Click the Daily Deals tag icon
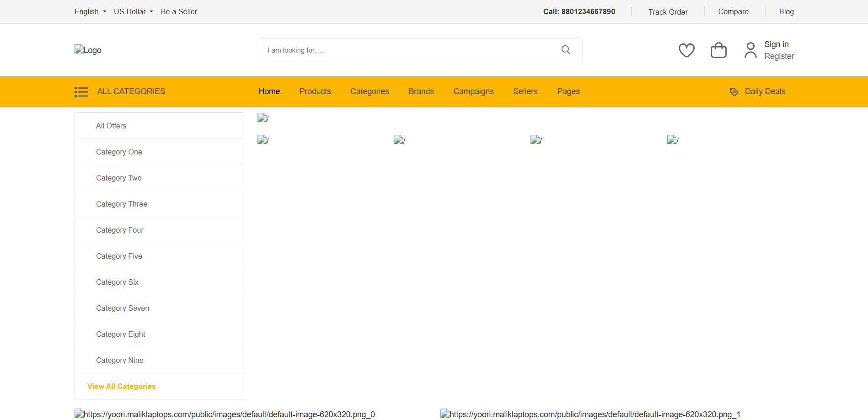 pos(734,92)
